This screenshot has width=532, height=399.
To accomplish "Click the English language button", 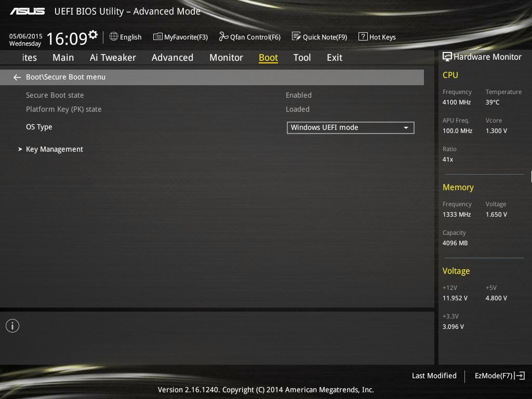I will coord(130,37).
